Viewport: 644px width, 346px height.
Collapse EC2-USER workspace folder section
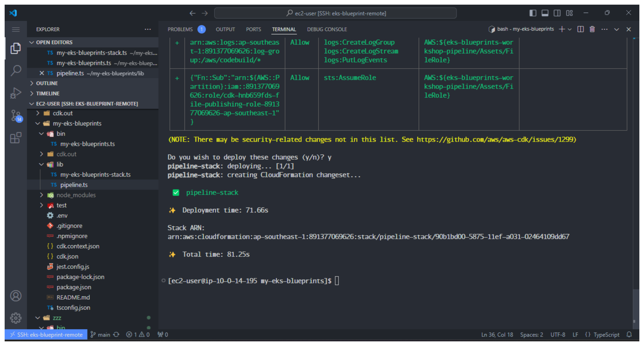[x=92, y=104]
